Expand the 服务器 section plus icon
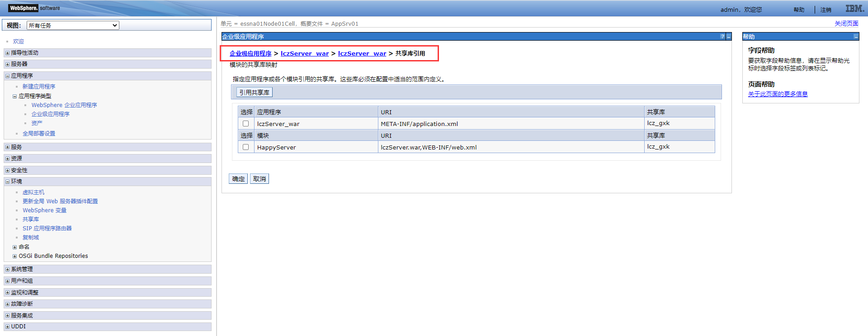Screen dimensions: 868x336 tap(7, 64)
